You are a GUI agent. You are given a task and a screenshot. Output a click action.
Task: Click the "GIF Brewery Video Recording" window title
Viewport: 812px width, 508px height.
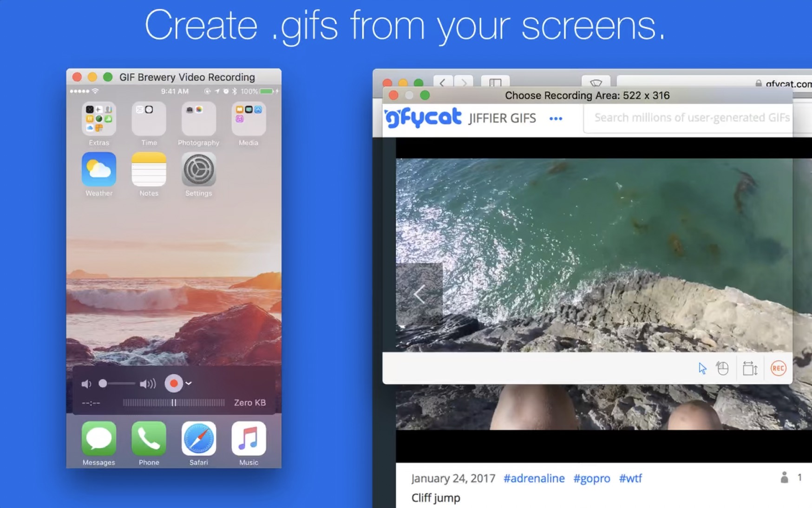coord(187,77)
